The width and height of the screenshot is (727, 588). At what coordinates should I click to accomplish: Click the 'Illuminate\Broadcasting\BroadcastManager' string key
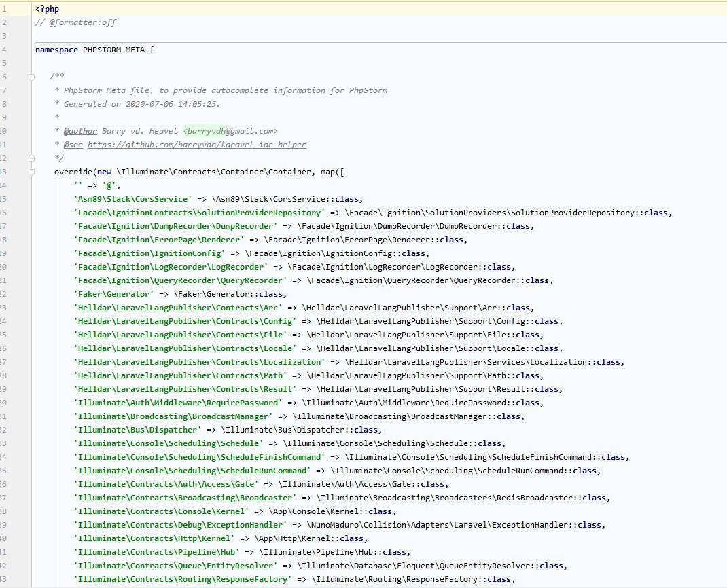tap(173, 416)
